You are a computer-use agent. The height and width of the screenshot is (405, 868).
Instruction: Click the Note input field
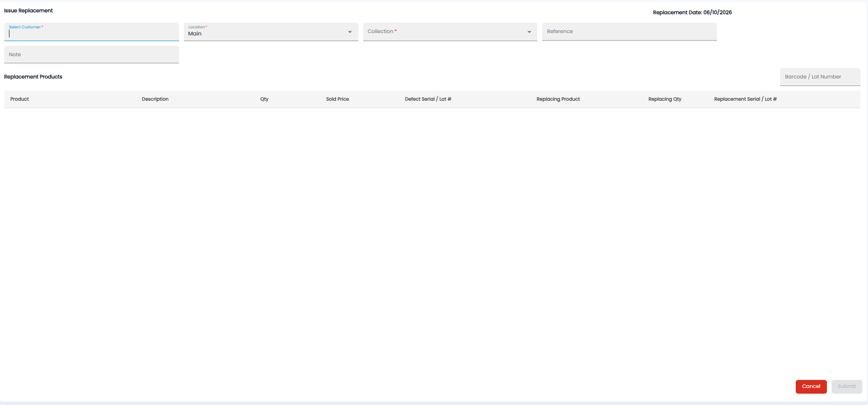click(x=92, y=54)
